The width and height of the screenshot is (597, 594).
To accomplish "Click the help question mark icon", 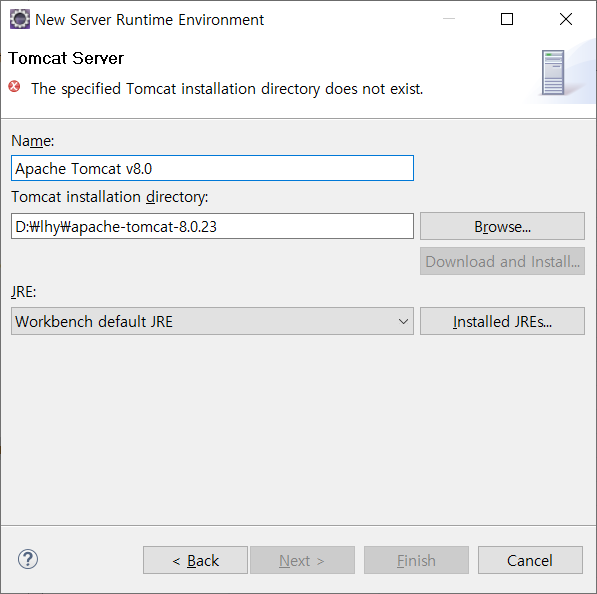I will point(28,559).
